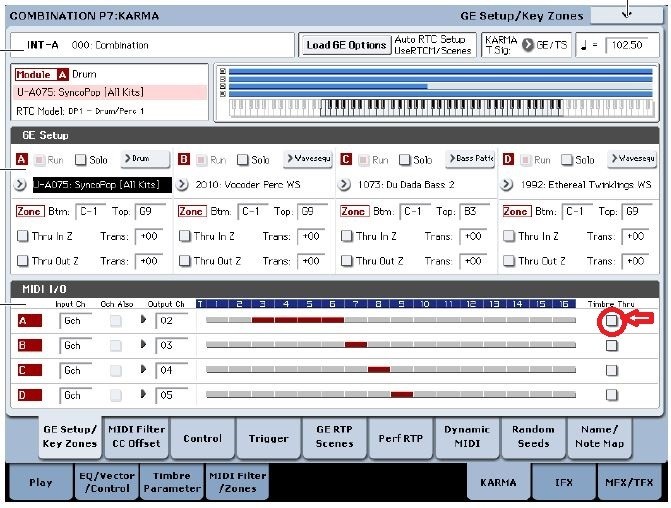Open GE select popup for module B

(182, 184)
